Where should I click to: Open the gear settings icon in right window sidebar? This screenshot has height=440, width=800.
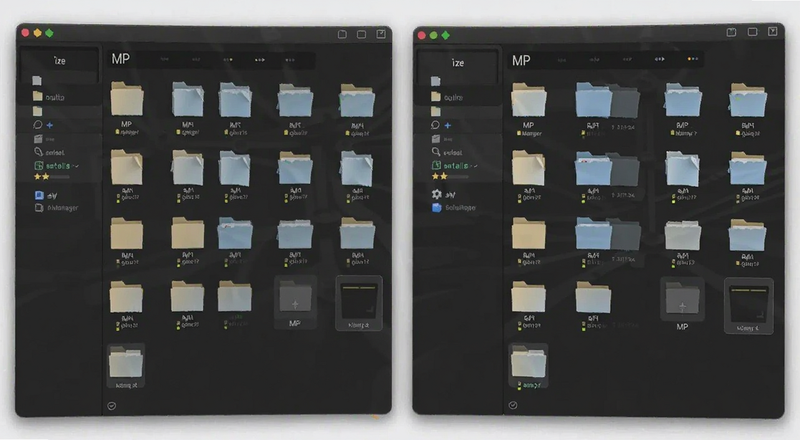pos(437,194)
